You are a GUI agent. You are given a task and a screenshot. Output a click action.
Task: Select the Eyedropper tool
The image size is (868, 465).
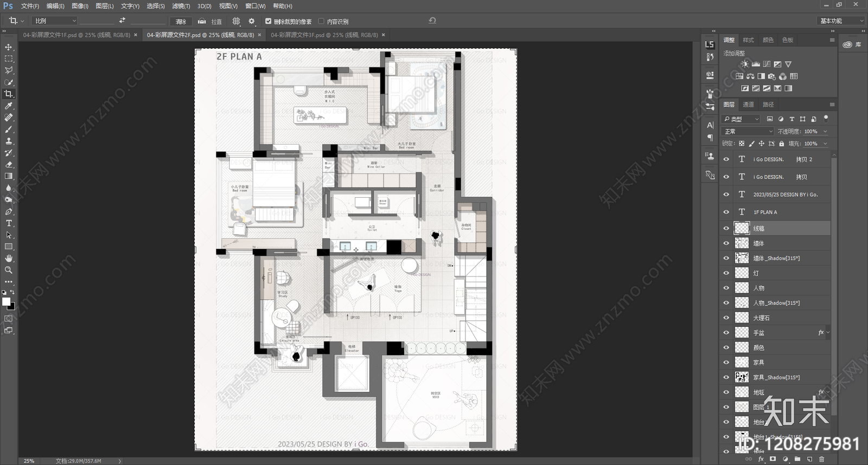coord(9,106)
